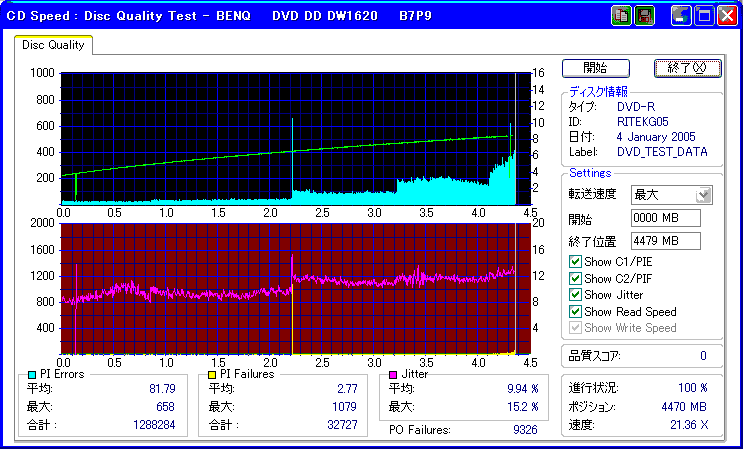
Task: Click Jitter average 9.94 %
Action: point(523,389)
